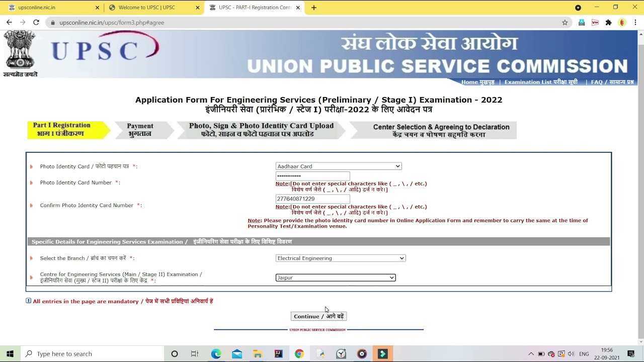Close the Welcome to UPSC tab

pyautogui.click(x=198, y=8)
